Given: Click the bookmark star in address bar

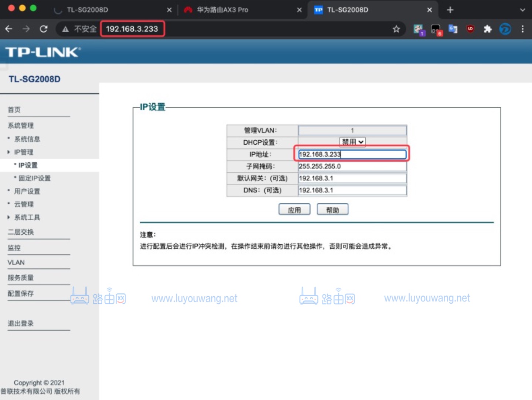Looking at the screenshot, I should (396, 29).
